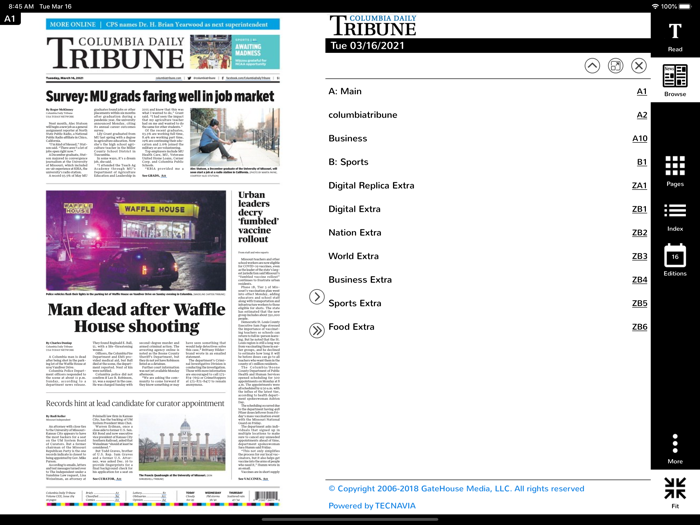Tap the Francis Quadrangle columns photo

182,442
